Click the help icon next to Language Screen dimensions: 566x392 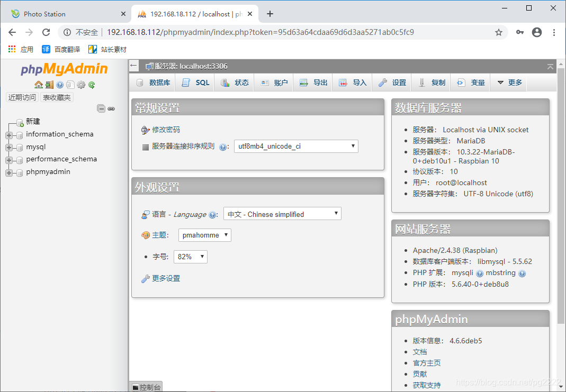click(213, 215)
